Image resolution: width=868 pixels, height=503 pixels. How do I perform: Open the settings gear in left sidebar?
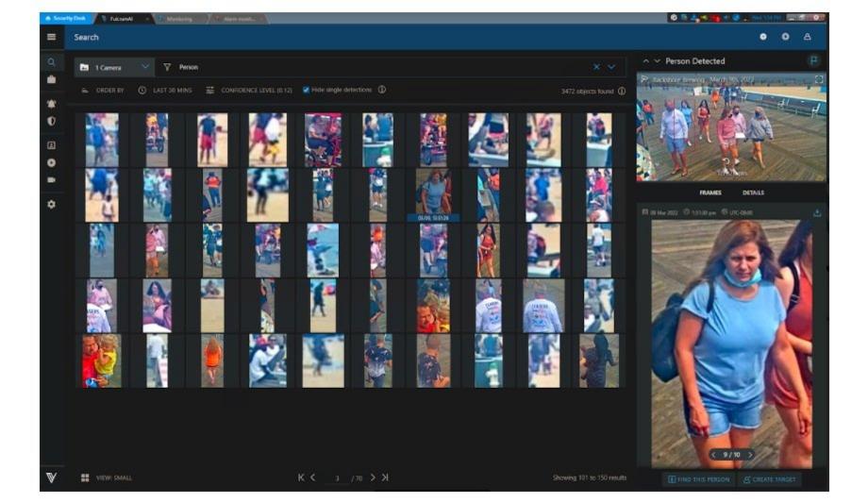(52, 205)
